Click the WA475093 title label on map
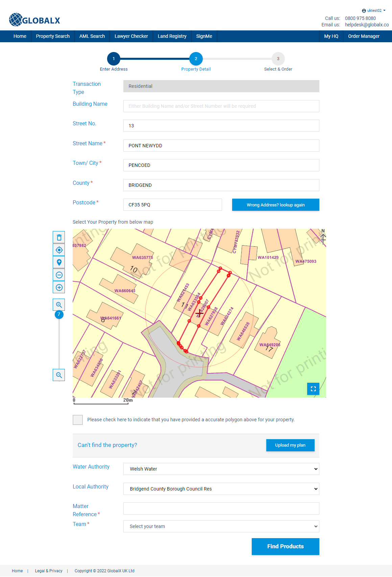 pos(306,261)
